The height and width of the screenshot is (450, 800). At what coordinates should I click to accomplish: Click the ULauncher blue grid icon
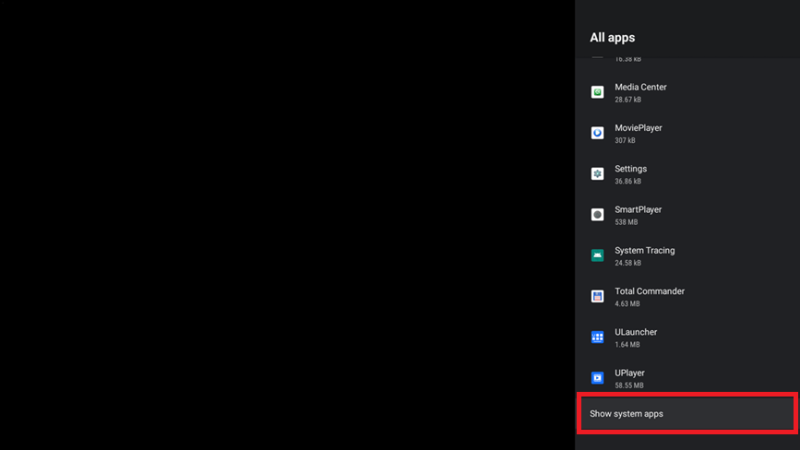[x=597, y=337]
